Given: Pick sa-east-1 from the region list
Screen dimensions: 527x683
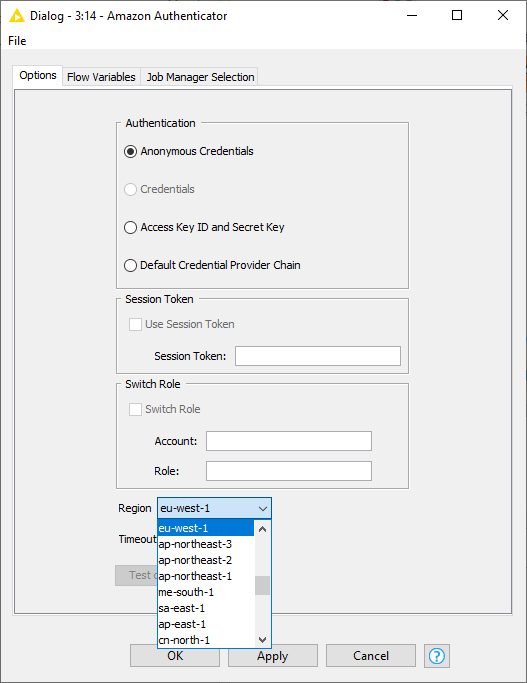Looking at the screenshot, I should click(206, 608).
